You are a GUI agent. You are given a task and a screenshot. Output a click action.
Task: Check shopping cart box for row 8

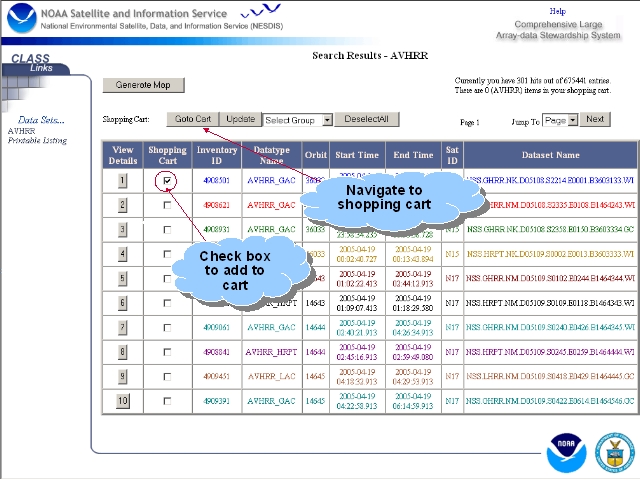(x=167, y=352)
